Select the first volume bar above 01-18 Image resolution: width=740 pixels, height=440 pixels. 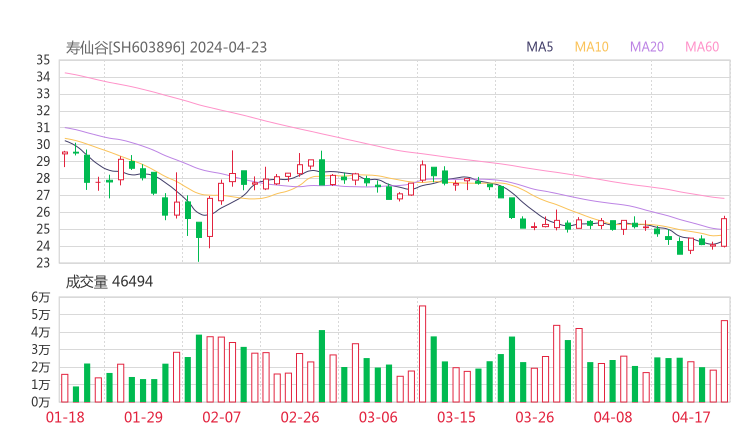tap(65, 388)
